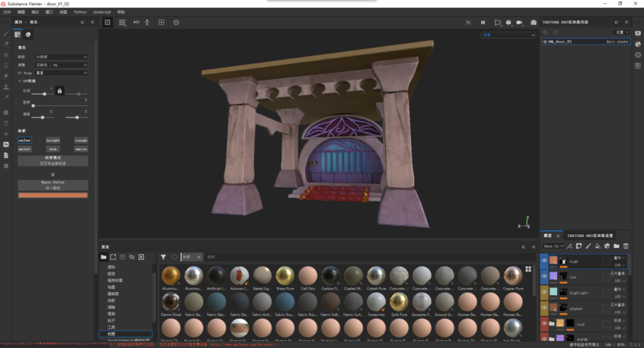The width and height of the screenshot is (644, 348).
Task: Toggle visibility of the 'shadow' layer
Action: point(545,308)
